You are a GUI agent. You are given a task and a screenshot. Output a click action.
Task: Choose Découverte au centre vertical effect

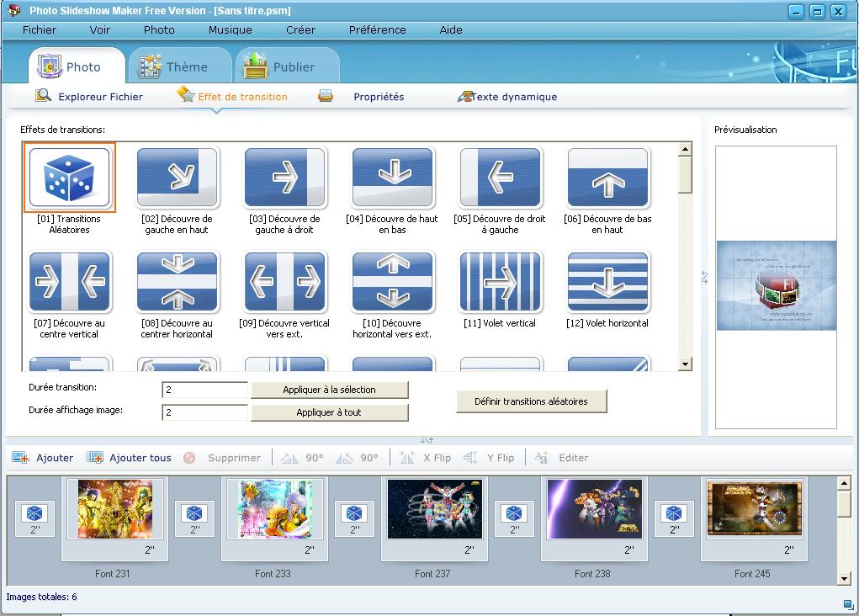point(70,282)
